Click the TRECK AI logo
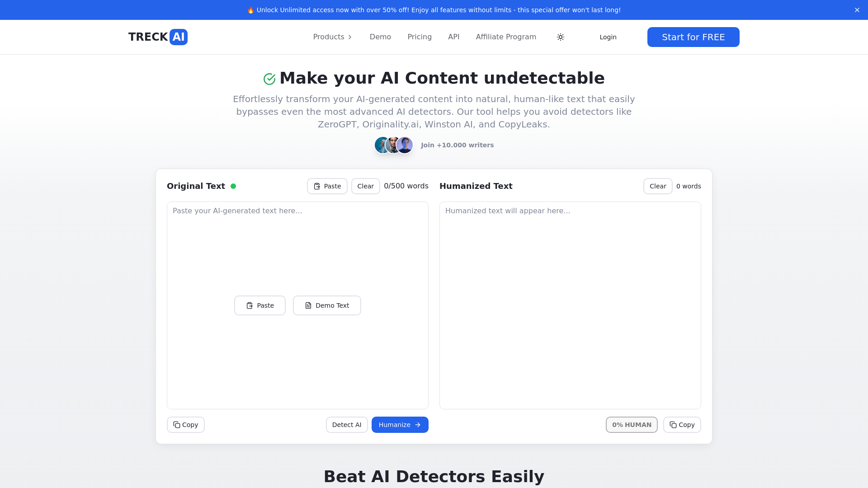This screenshot has width=868, height=488. pos(158,37)
